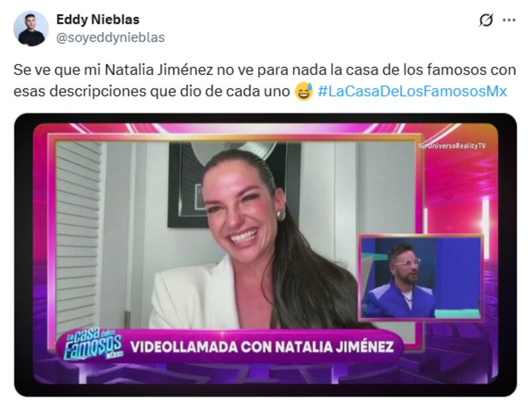Open the attached video call image

pos(265,255)
